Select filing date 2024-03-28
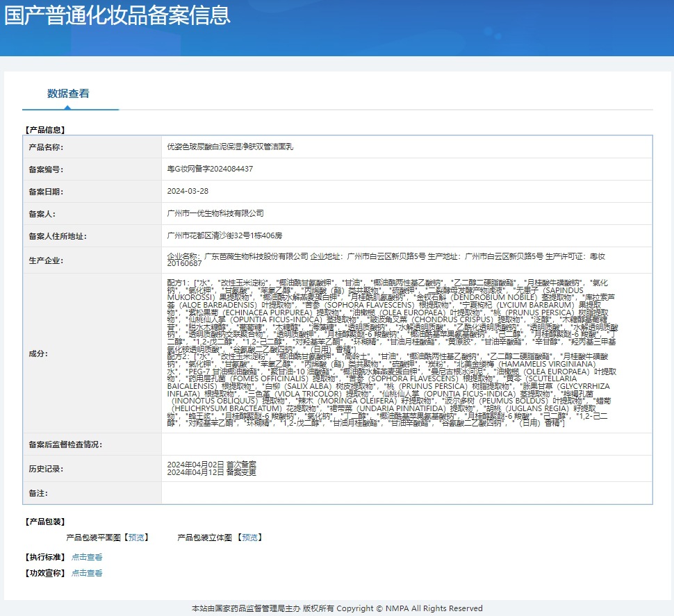This screenshot has width=674, height=616. [188, 191]
